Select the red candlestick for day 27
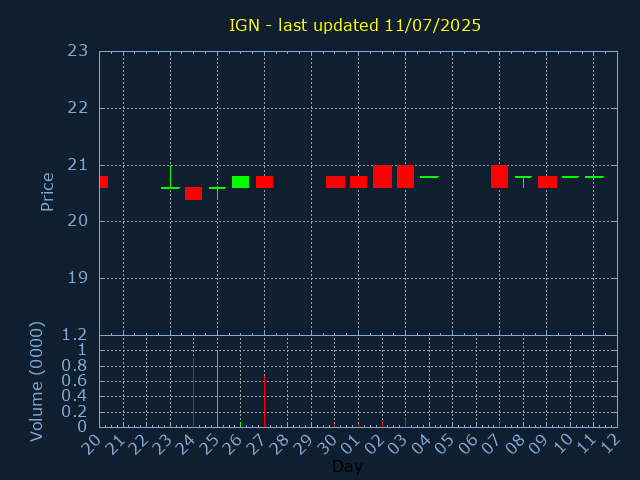The width and height of the screenshot is (640, 480). coord(264,182)
